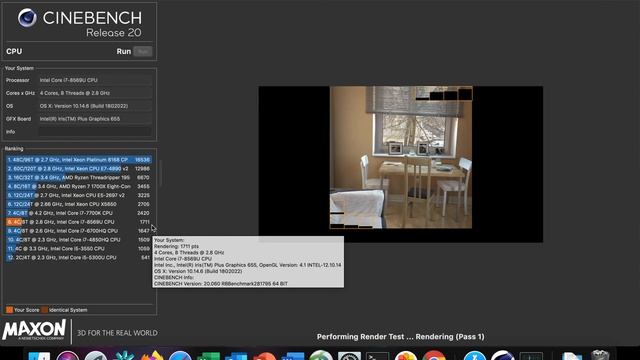Select the Xeon CPU X5650 ranking row
Image resolution: width=640 pixels, height=360 pixels.
[x=78, y=204]
